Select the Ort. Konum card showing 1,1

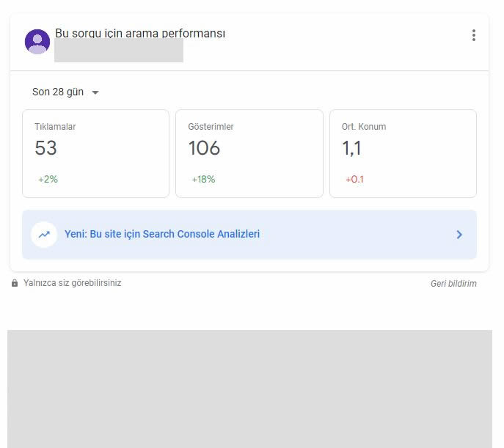point(403,153)
